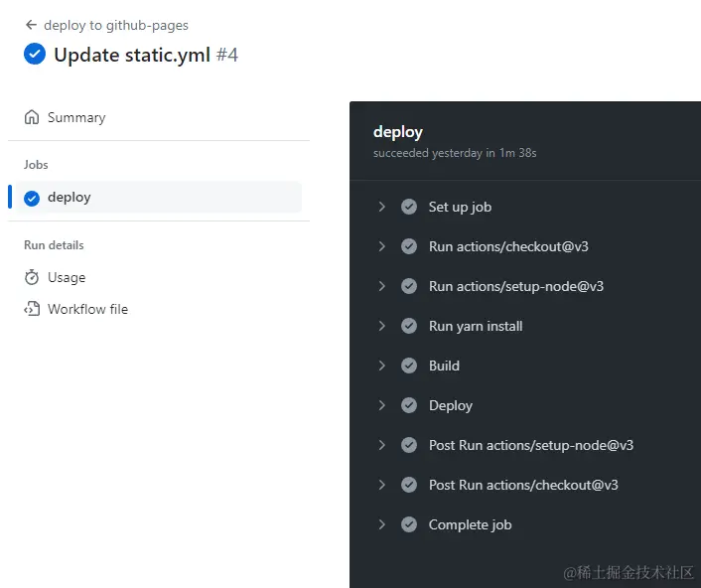Open the Run actions/setup-node@v3 step
Screen dimensions: 701x588
click(516, 287)
